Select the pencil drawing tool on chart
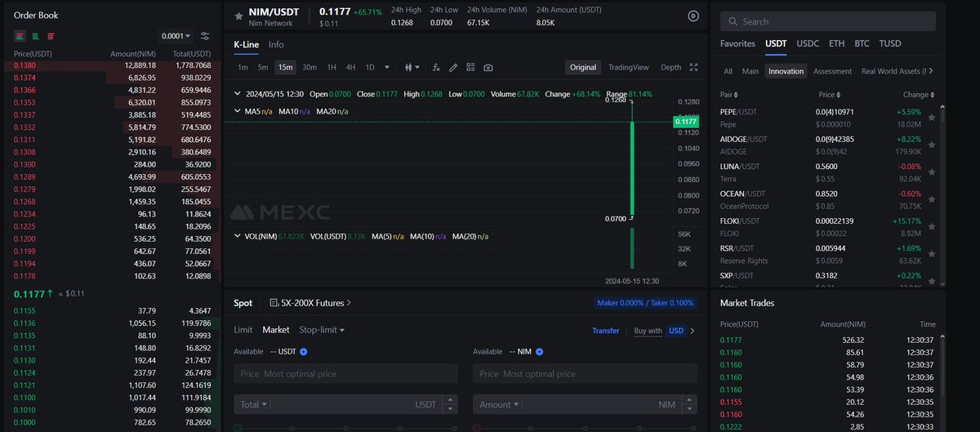The width and height of the screenshot is (980, 432). point(453,67)
